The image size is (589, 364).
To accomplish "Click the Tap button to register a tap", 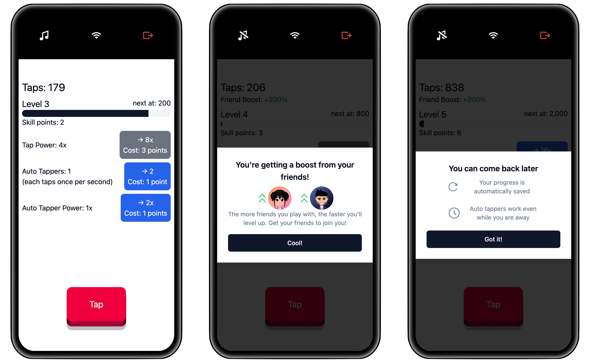I will click(x=96, y=303).
